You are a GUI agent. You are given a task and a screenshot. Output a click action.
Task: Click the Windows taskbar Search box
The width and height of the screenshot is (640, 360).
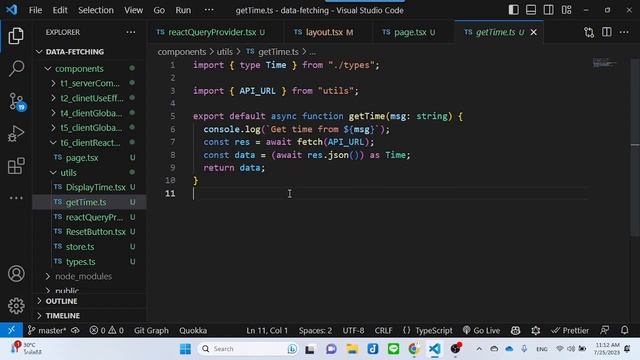[x=248, y=349]
